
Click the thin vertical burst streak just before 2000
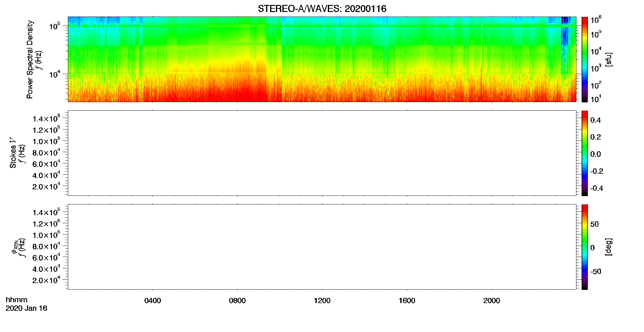[x=481, y=59]
